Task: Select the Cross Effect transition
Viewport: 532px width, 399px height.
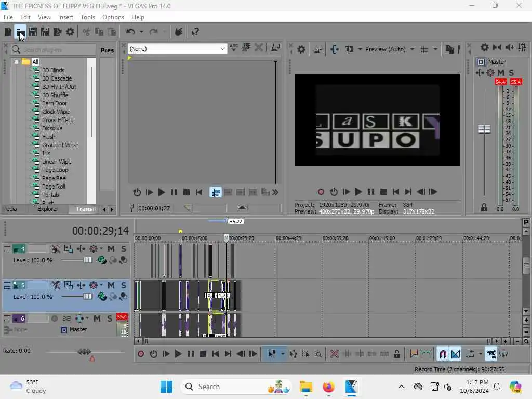Action: coord(57,120)
